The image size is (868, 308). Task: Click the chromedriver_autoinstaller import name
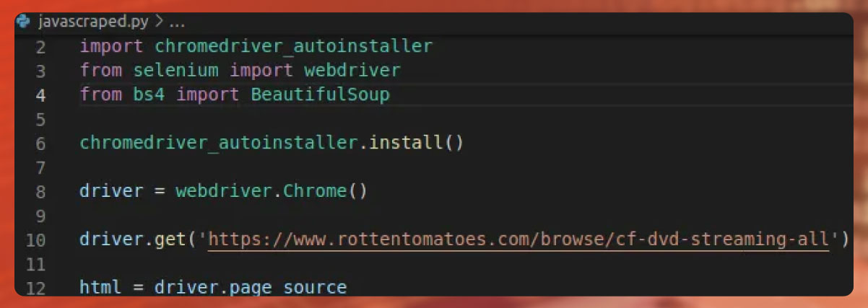[x=294, y=47]
